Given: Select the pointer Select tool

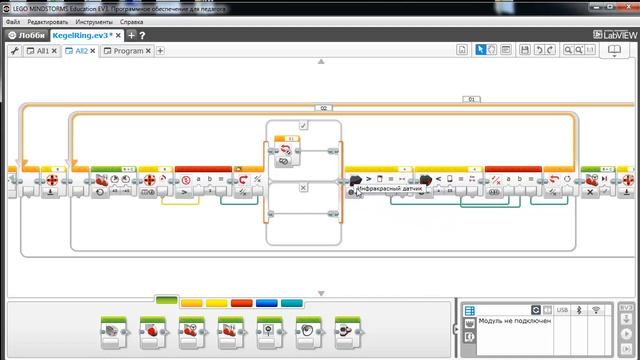Looking at the screenshot, I should tap(481, 50).
